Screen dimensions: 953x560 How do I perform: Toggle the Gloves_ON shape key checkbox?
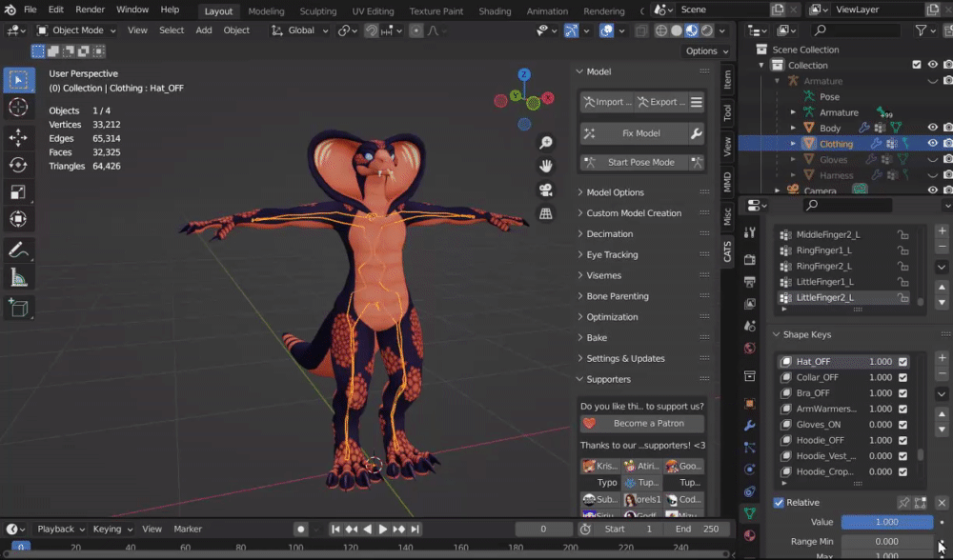(903, 425)
